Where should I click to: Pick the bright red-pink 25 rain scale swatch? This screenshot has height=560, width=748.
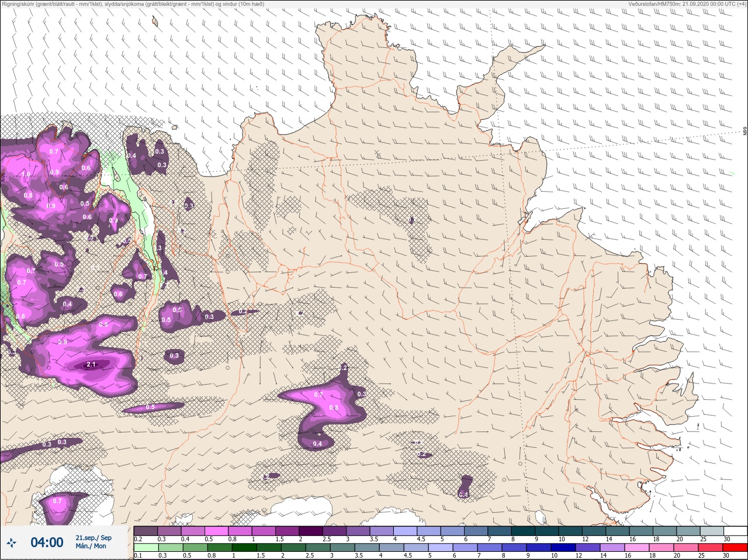coord(712,548)
